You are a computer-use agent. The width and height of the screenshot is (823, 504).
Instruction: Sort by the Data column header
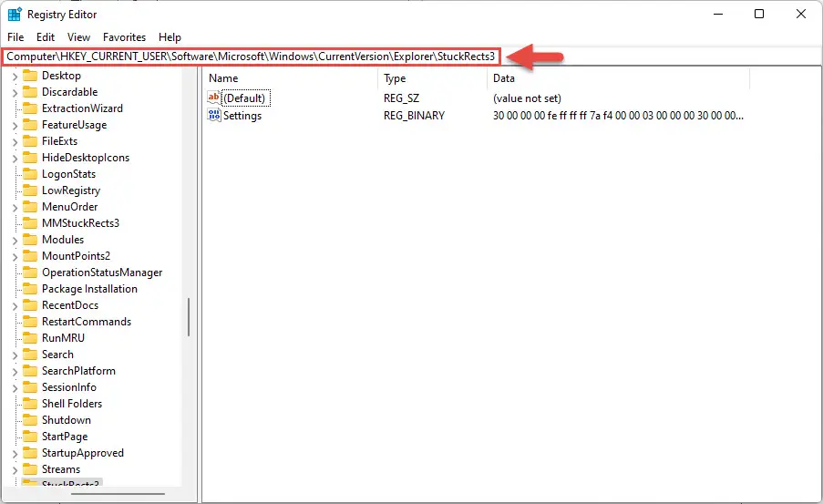[x=618, y=78]
